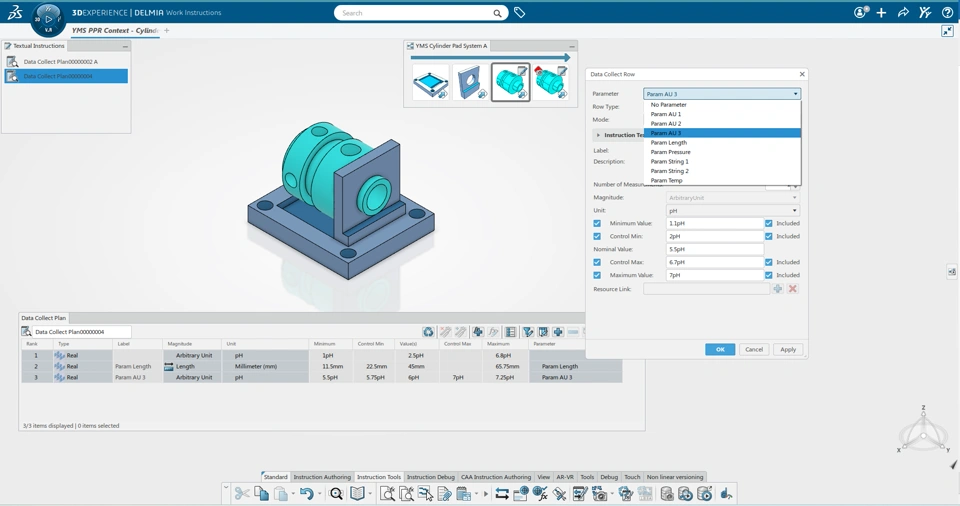Click the 7.25pH Maximum cell

505,377
